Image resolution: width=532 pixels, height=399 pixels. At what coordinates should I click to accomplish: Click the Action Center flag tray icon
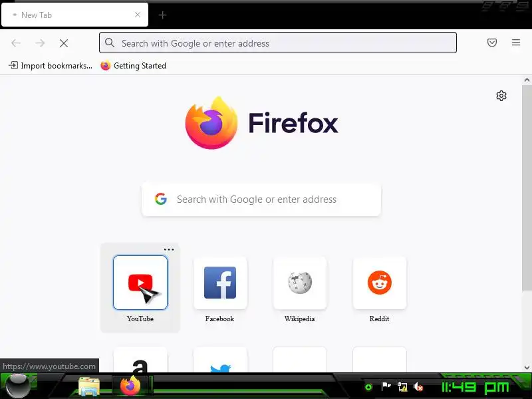[x=386, y=386]
